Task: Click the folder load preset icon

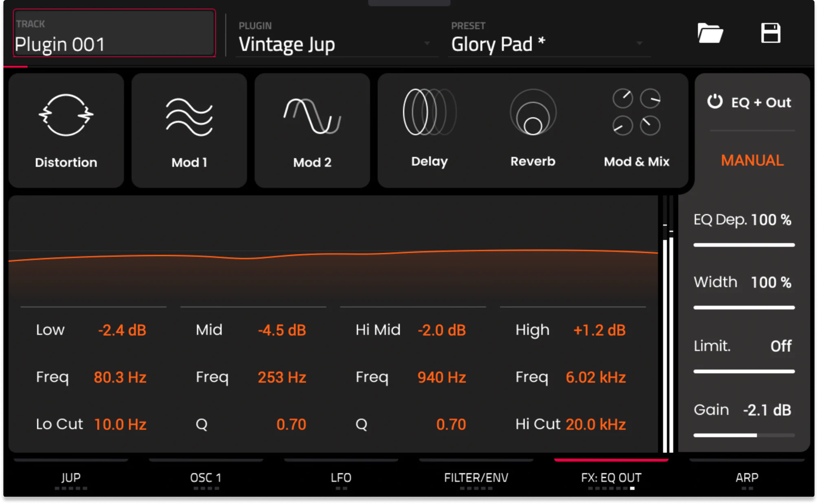Action: click(710, 33)
